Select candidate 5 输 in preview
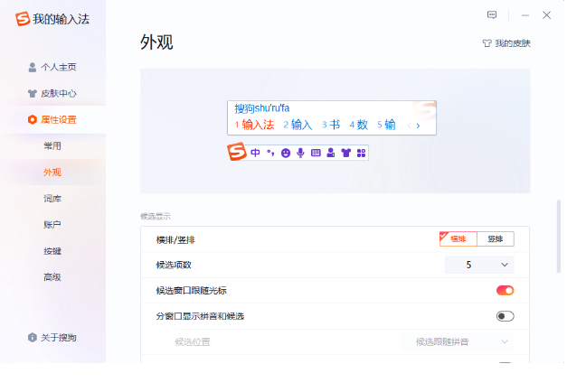Screen dimensions: 567x392 click(386, 125)
